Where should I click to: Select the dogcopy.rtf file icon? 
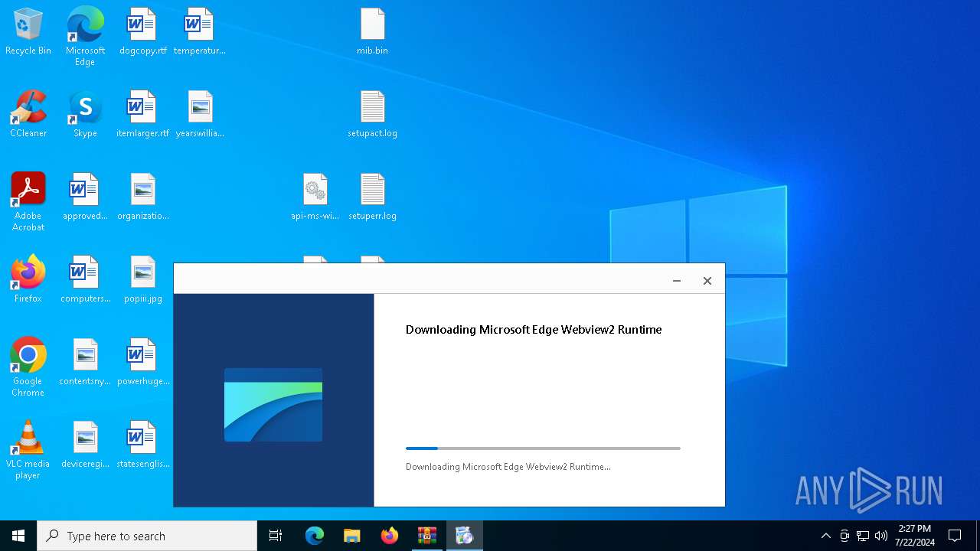(142, 32)
